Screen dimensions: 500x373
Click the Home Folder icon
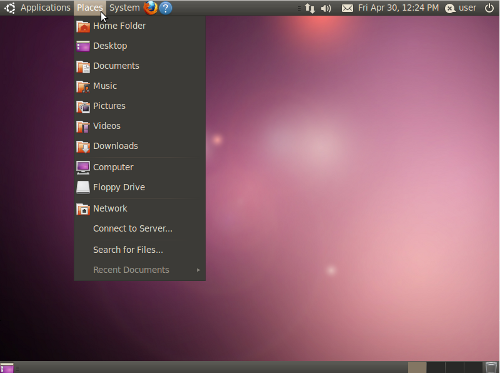[83, 26]
